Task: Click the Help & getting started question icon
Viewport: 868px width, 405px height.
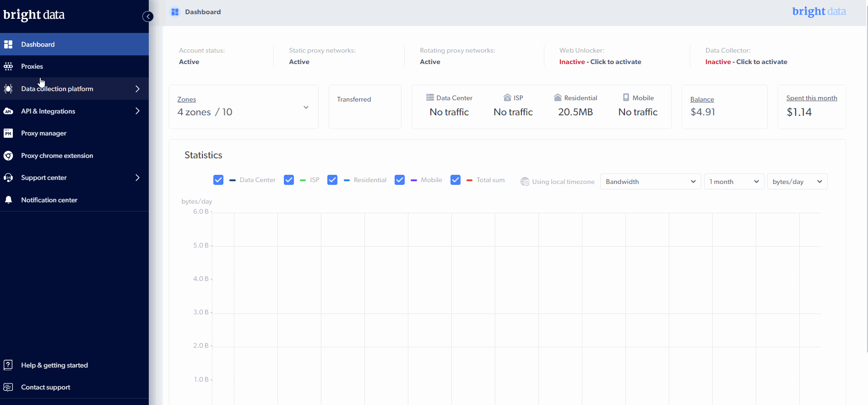Action: click(x=8, y=365)
